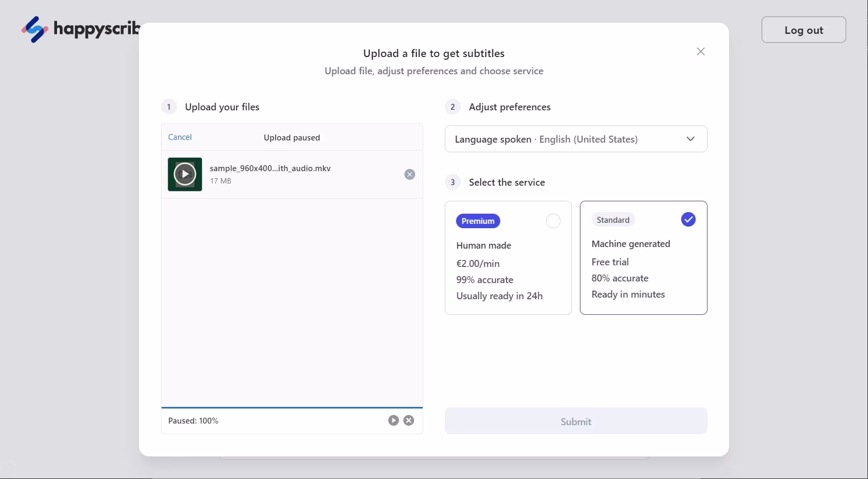Click the Cancel link
This screenshot has height=479, width=868.
tap(180, 137)
